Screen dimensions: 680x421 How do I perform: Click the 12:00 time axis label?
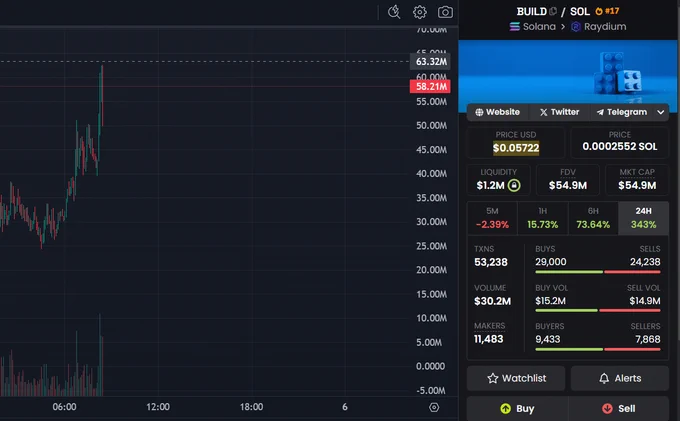(158, 407)
